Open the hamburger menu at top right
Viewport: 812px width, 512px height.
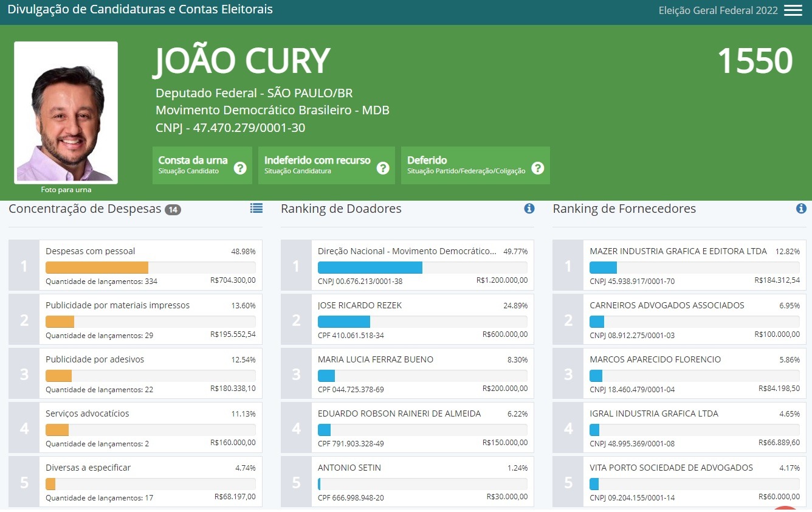pos(793,10)
